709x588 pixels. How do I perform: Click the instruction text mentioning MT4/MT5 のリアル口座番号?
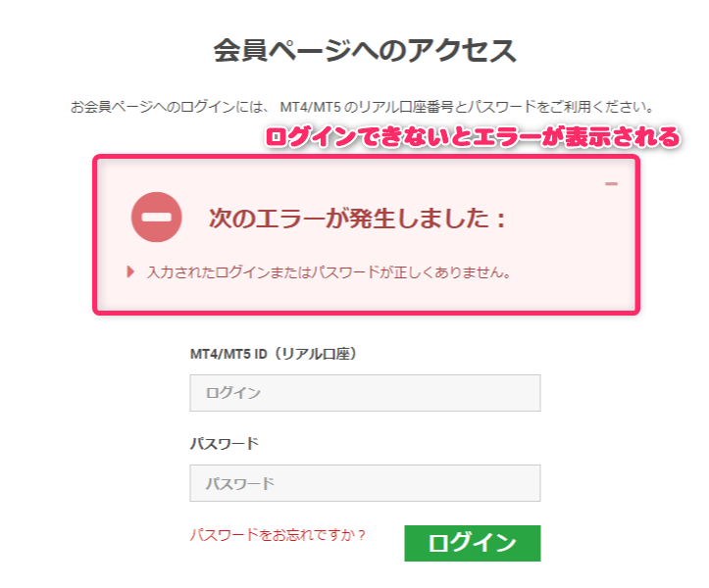362,107
